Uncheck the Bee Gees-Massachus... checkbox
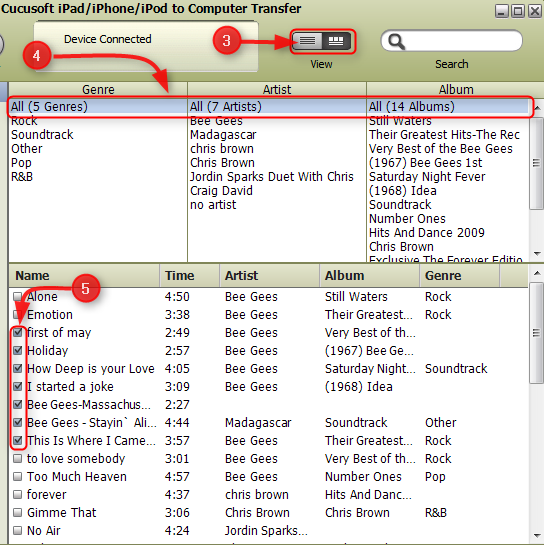544x545 pixels. point(17,405)
